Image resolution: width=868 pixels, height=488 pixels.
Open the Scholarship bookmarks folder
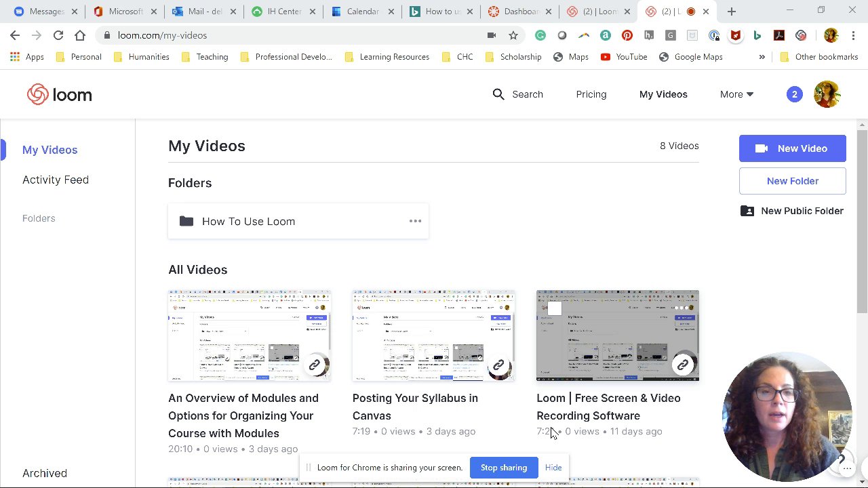[x=513, y=57]
